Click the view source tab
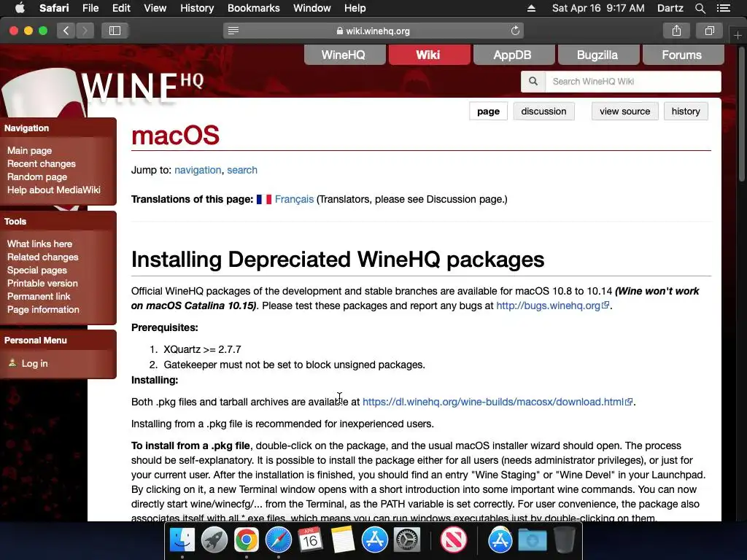This screenshot has height=560, width=747. 624,112
